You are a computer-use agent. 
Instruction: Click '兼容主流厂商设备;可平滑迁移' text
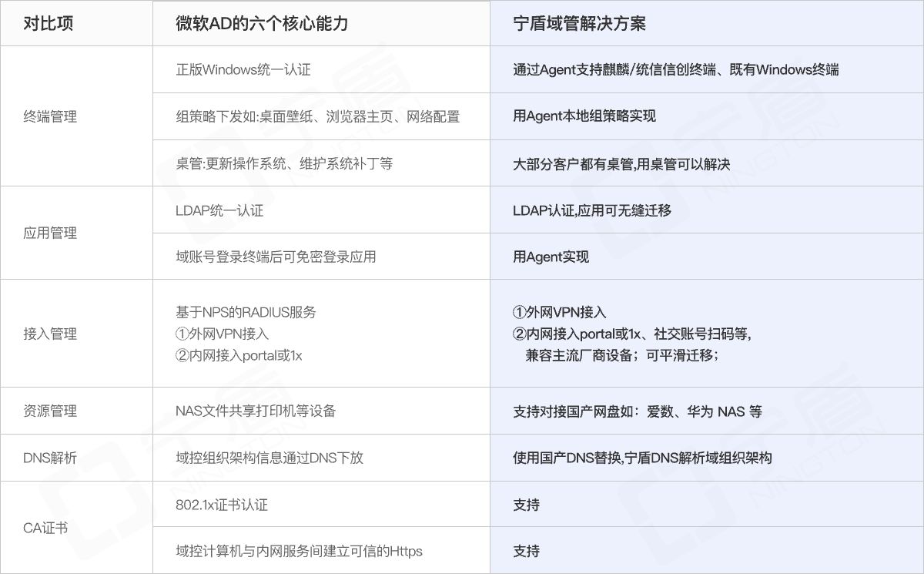[622, 355]
